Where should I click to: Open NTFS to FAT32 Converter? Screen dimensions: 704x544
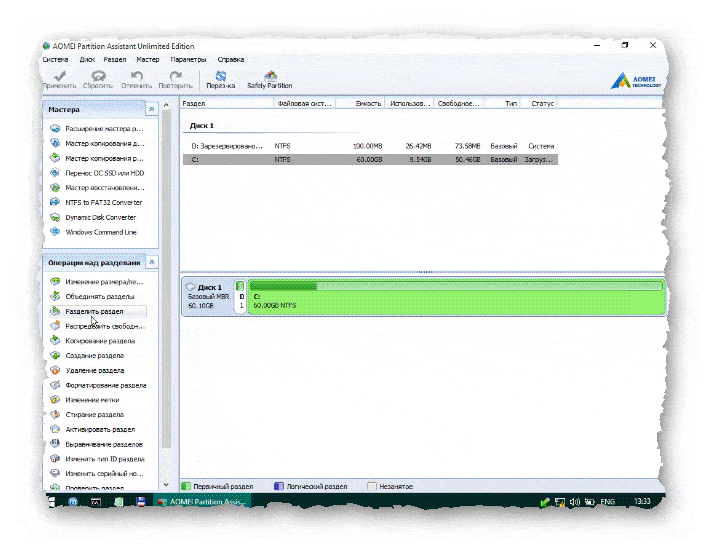pos(96,202)
